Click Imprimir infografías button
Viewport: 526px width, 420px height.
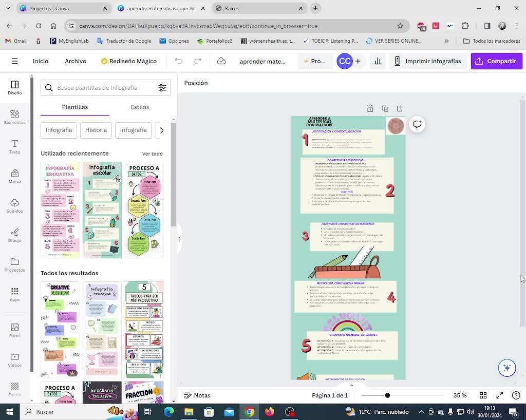click(x=428, y=61)
